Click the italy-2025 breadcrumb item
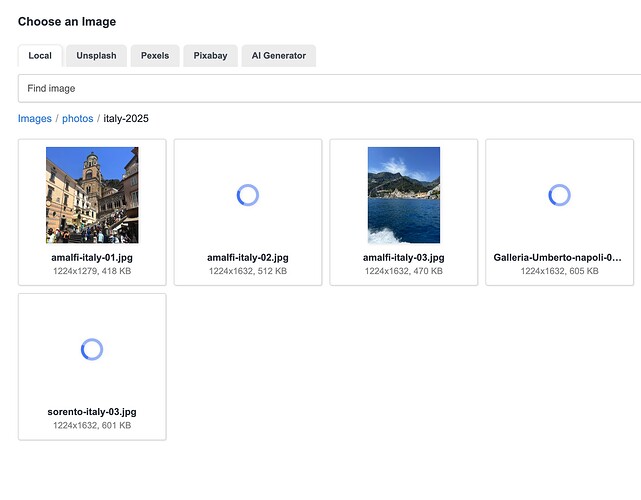 pos(126,119)
